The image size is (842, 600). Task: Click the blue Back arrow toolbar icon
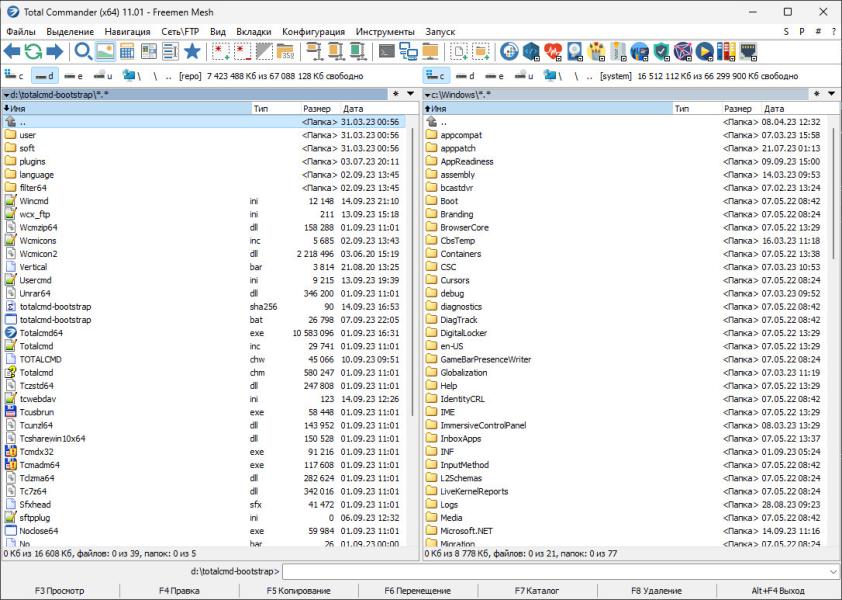pyautogui.click(x=12, y=52)
